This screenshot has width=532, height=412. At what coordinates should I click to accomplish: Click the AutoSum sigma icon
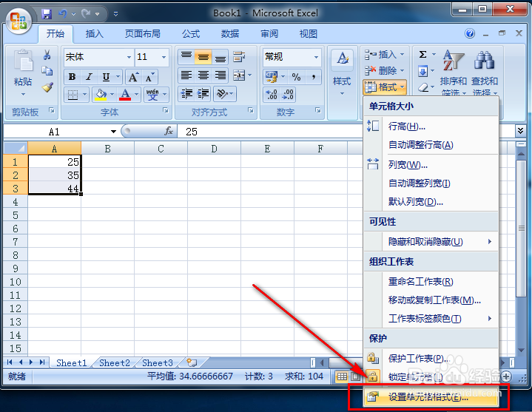tap(422, 55)
